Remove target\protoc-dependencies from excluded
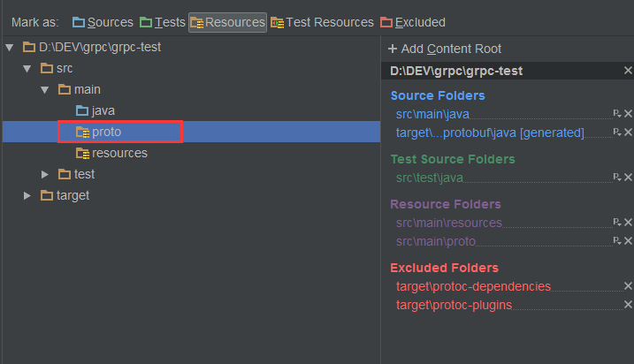634x364 pixels. pos(628,286)
